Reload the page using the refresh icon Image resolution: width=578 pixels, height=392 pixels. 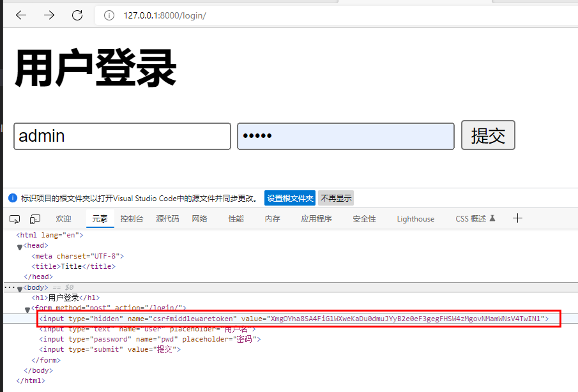(77, 15)
